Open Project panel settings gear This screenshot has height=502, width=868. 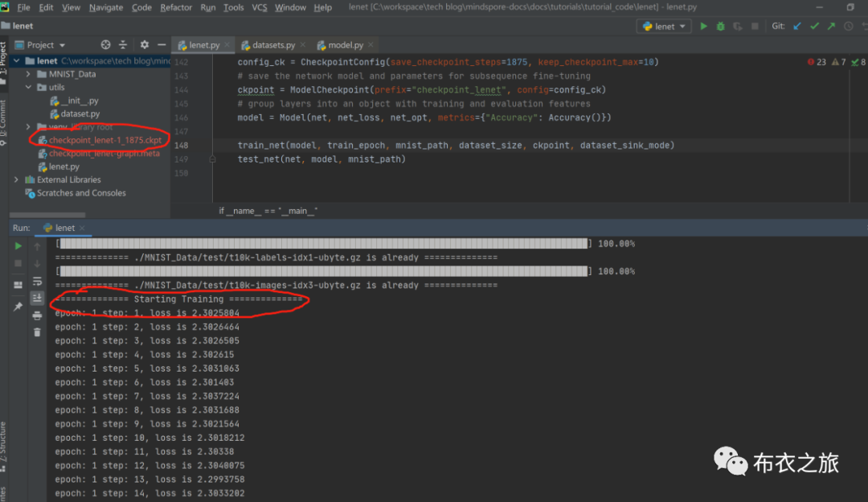tap(145, 45)
